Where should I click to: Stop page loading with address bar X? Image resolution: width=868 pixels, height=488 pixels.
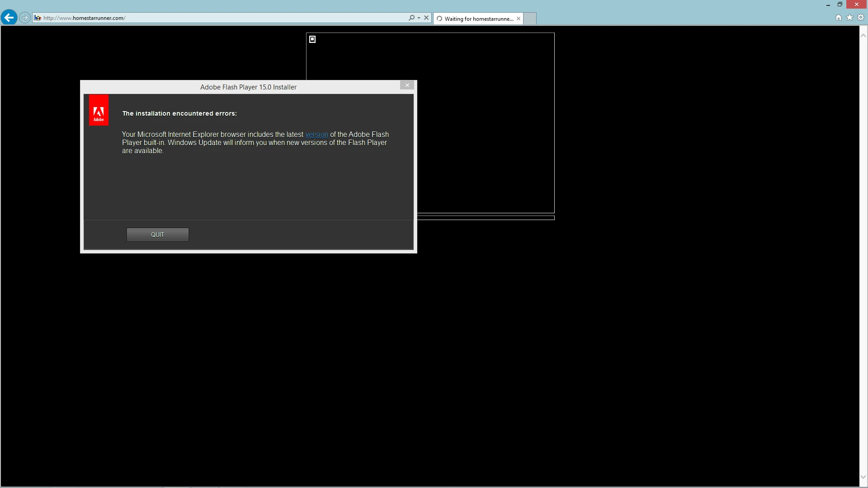[x=426, y=18]
